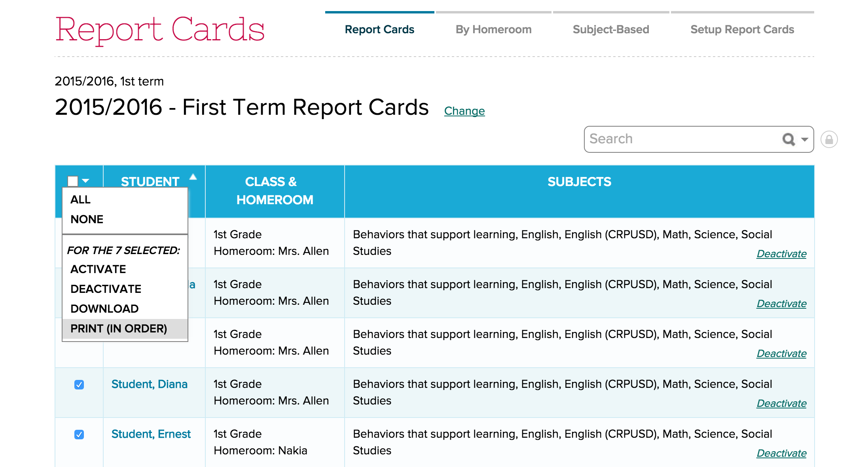Open the select-all checkbox dropdown arrow
The width and height of the screenshot is (868, 467).
[x=85, y=181]
